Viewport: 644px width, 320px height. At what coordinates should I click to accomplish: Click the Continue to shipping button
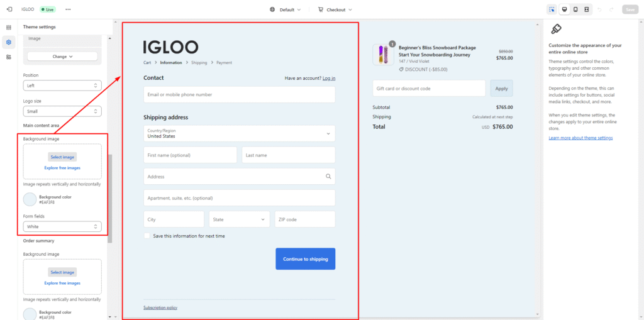coord(305,259)
